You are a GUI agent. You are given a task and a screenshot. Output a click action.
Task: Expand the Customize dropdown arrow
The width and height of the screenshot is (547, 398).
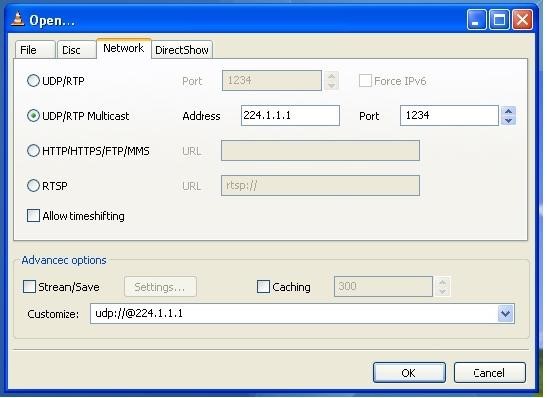(505, 314)
